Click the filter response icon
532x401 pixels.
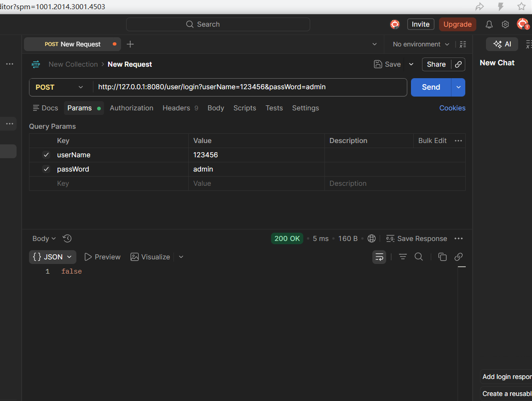pos(403,257)
